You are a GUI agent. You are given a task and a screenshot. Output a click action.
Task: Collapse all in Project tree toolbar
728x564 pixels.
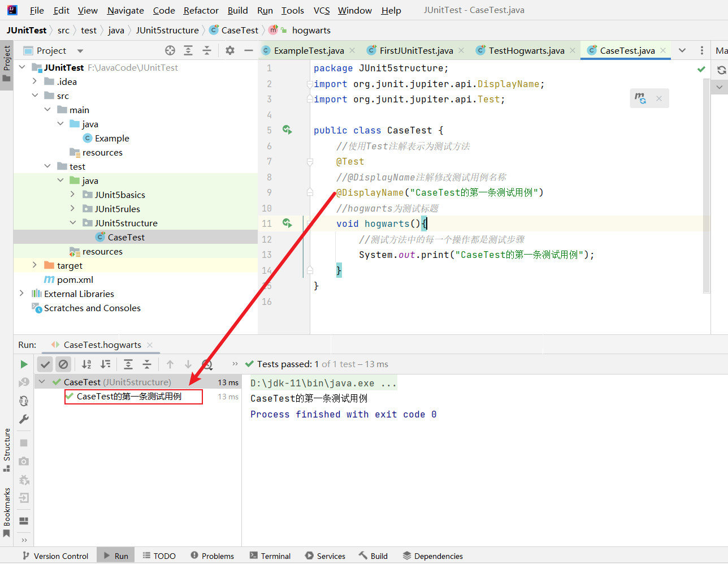[x=207, y=50]
